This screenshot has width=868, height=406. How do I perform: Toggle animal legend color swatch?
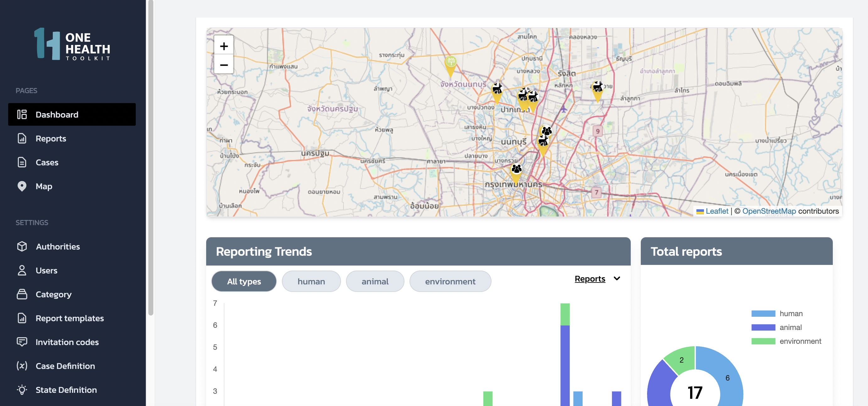pos(763,327)
